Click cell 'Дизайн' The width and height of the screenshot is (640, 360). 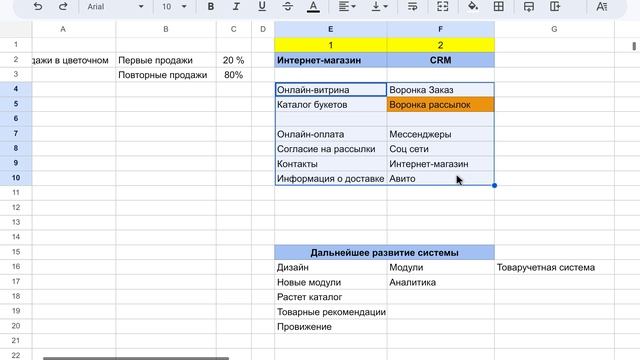[331, 267]
